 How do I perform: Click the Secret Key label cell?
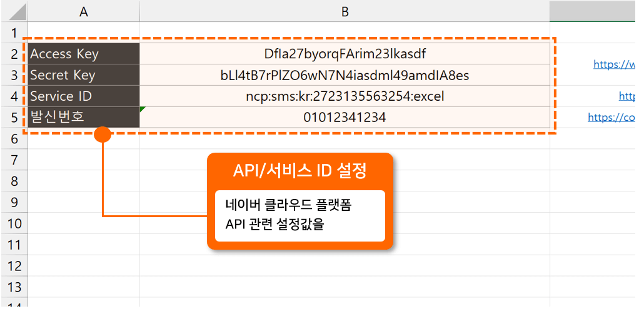84,75
